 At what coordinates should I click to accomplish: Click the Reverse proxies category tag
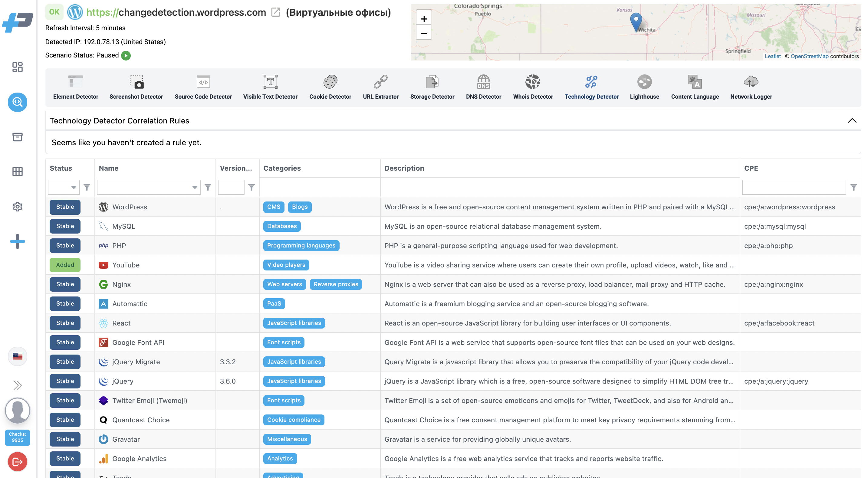[x=336, y=284]
